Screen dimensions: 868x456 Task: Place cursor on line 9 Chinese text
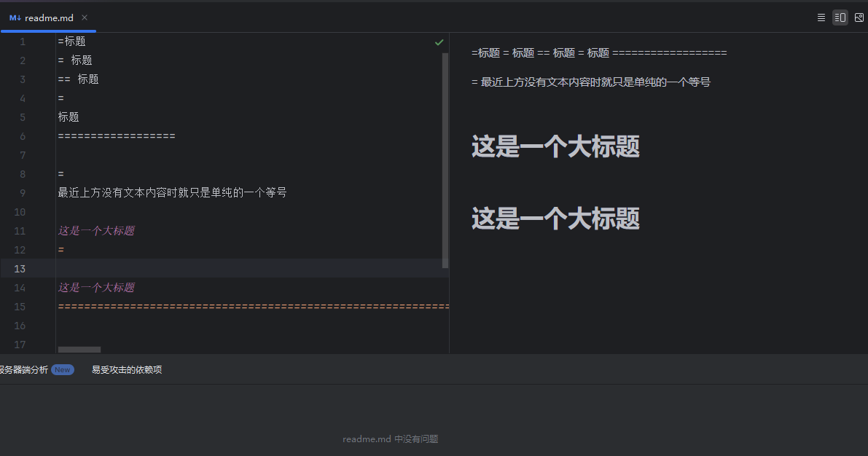point(172,193)
